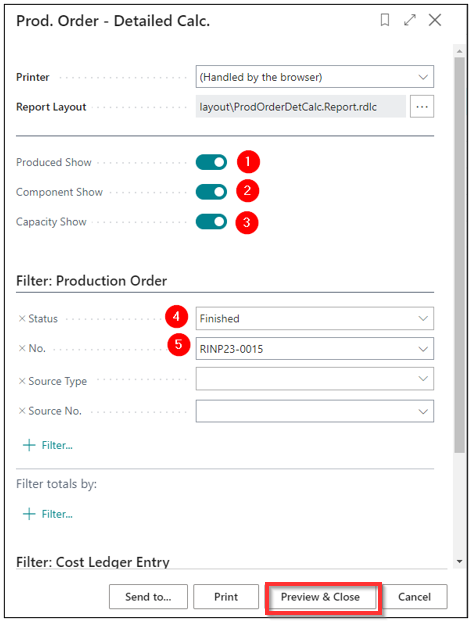The image size is (473, 623).
Task: Toggle Component Show switch
Action: click(211, 192)
